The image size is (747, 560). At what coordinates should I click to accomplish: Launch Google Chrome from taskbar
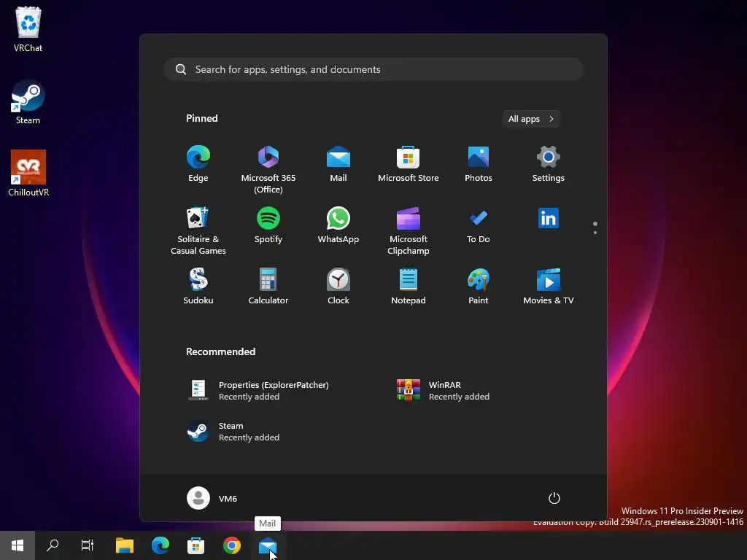(x=232, y=545)
